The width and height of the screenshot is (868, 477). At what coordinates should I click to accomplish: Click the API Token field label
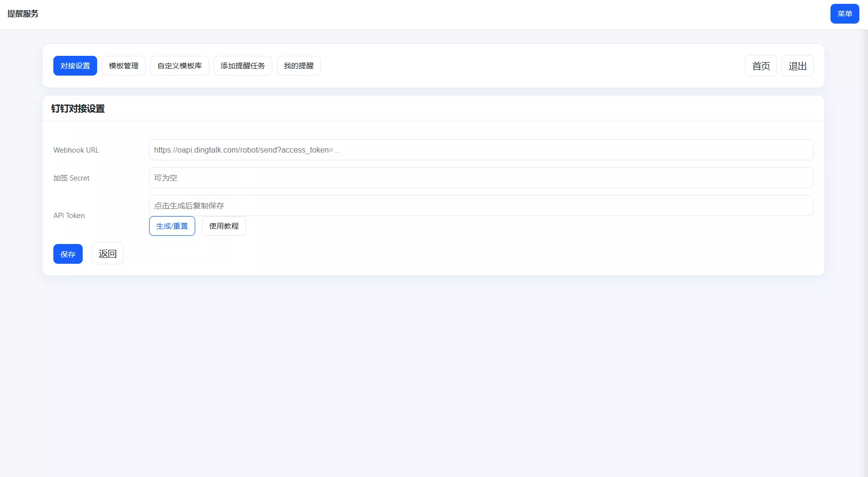pos(69,215)
